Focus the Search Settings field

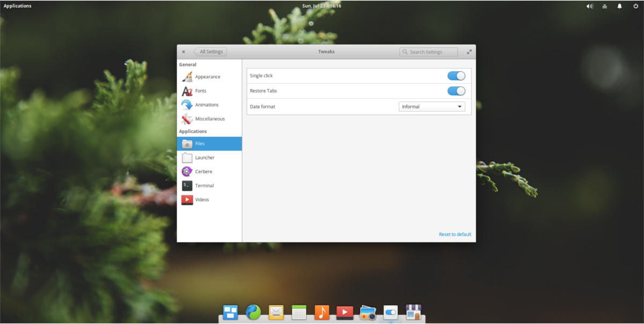(429, 52)
